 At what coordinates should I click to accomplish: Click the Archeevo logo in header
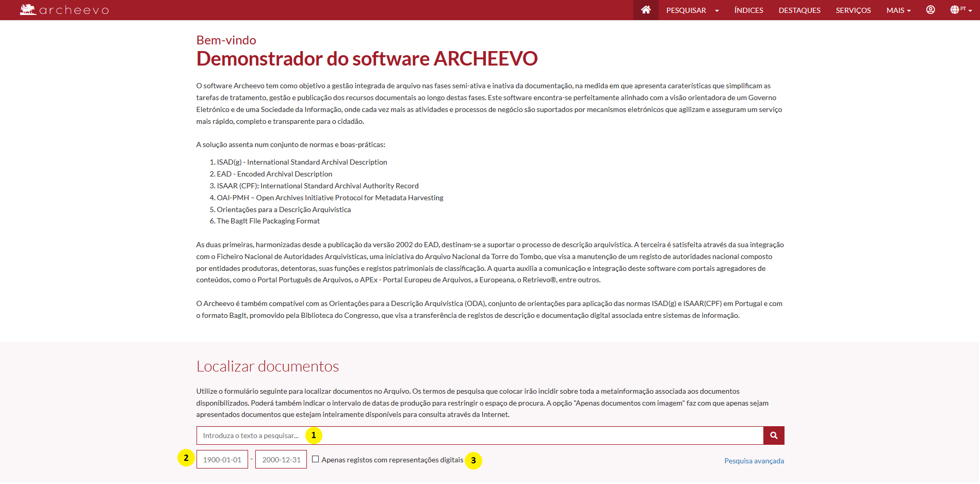click(64, 10)
